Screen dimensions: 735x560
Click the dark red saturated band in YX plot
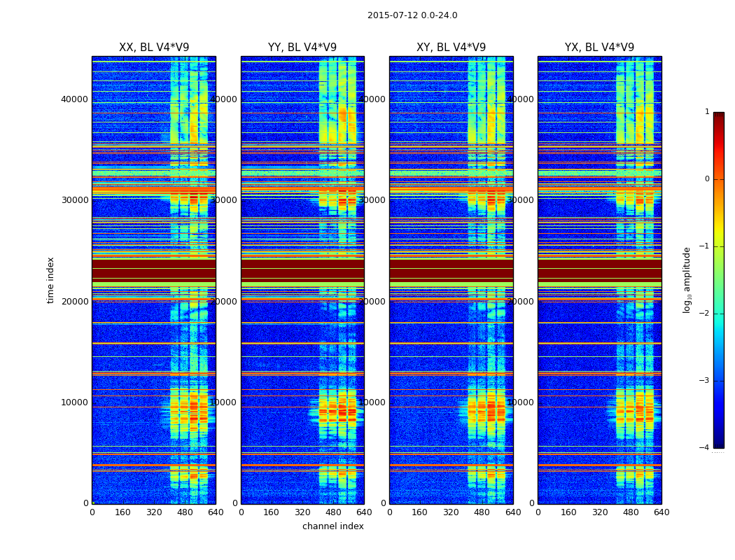tap(599, 273)
